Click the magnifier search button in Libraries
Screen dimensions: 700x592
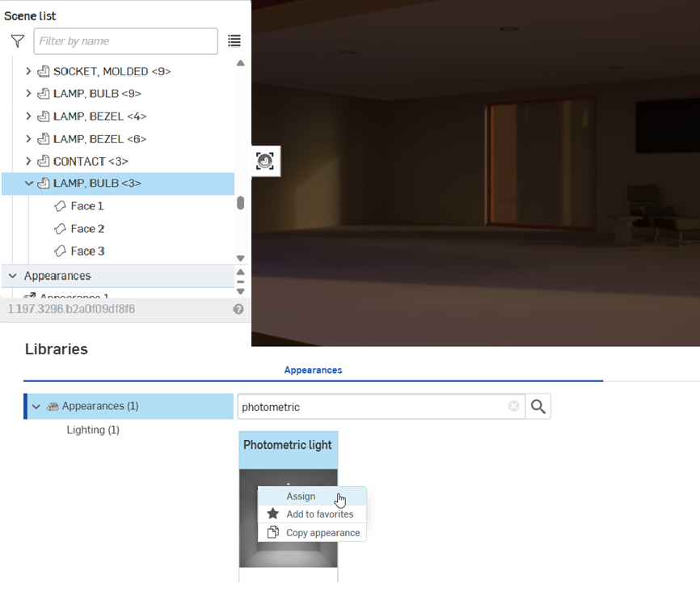(538, 407)
